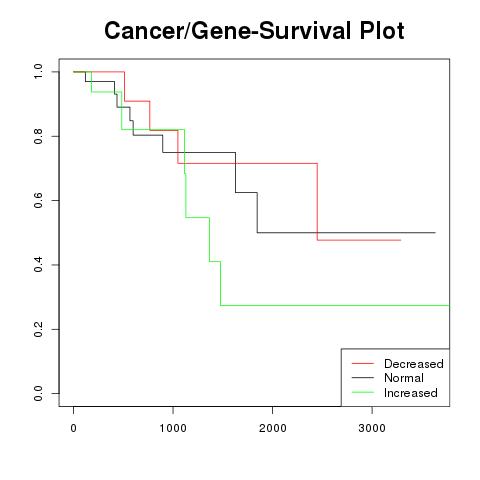The image size is (480, 480).
Task: Select the Normal legend label
Action: point(404,378)
